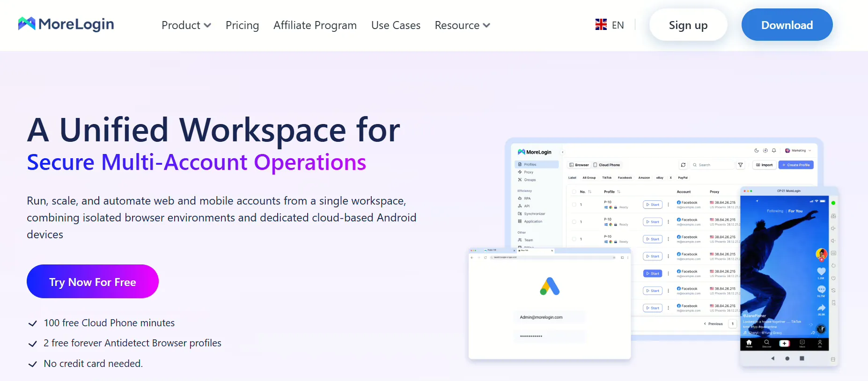Click the Search field in the app preview
Image resolution: width=868 pixels, height=381 pixels.
coord(712,165)
